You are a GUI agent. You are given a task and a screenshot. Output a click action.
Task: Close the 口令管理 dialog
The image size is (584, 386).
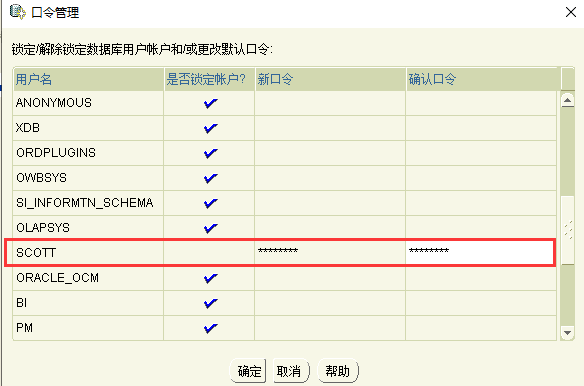(571, 12)
